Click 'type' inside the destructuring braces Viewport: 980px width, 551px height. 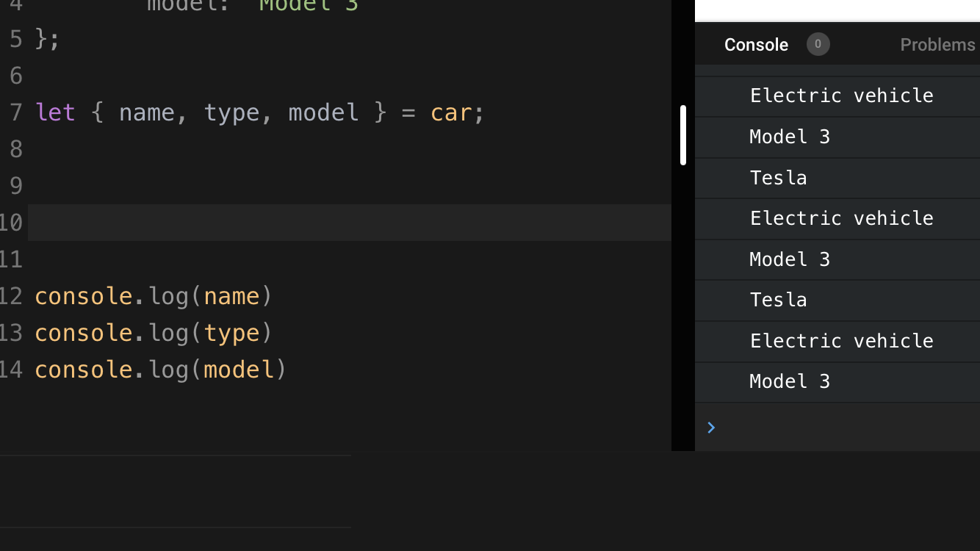(231, 112)
